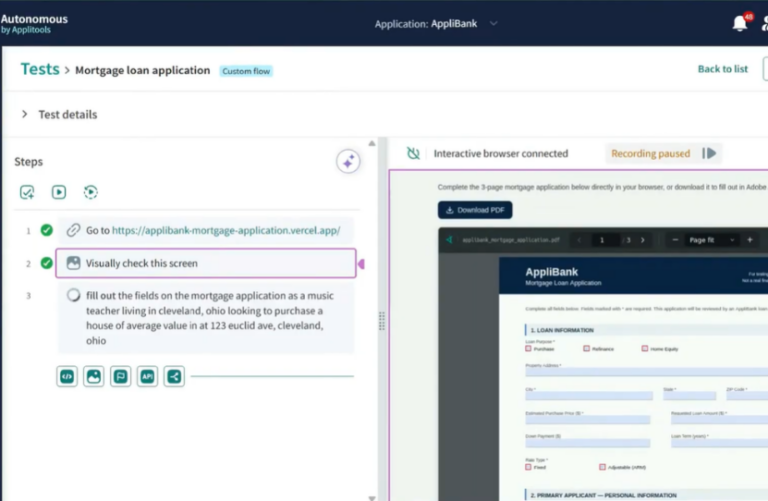
Task: Check the Fixed rate type box
Action: tap(528, 467)
